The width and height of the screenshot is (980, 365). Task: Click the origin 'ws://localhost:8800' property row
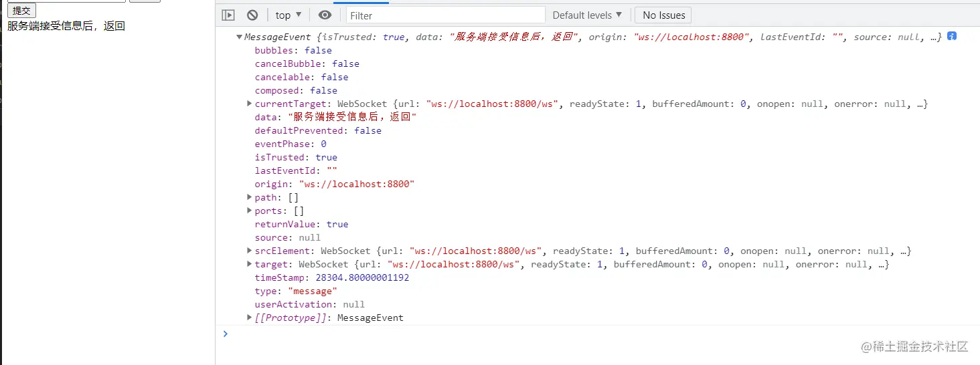click(335, 184)
